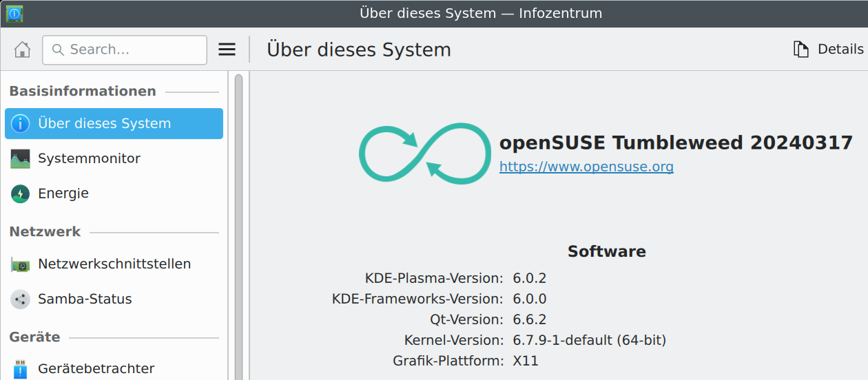
Task: Click the Details button label
Action: [840, 50]
